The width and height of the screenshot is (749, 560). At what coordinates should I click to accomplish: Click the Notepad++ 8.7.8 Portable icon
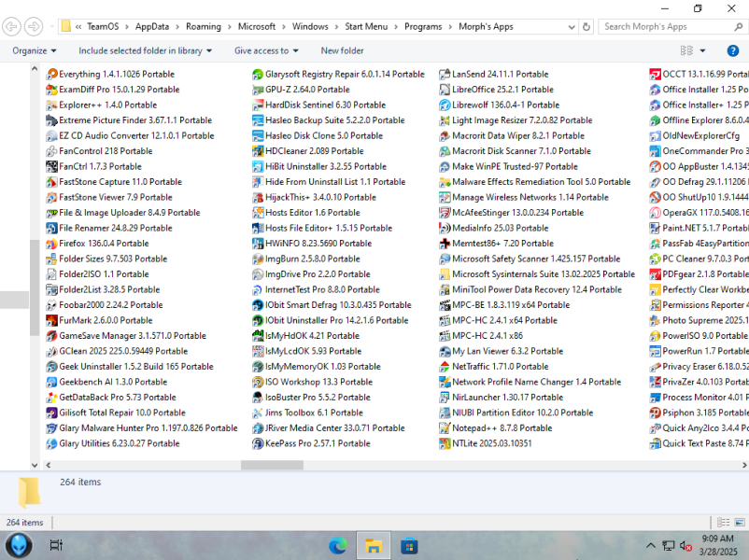coord(445,428)
